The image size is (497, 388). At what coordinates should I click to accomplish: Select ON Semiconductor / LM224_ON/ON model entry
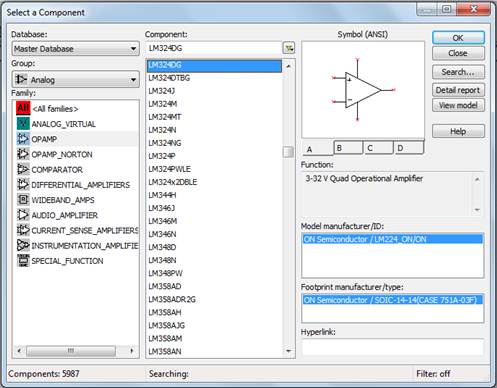coord(393,239)
